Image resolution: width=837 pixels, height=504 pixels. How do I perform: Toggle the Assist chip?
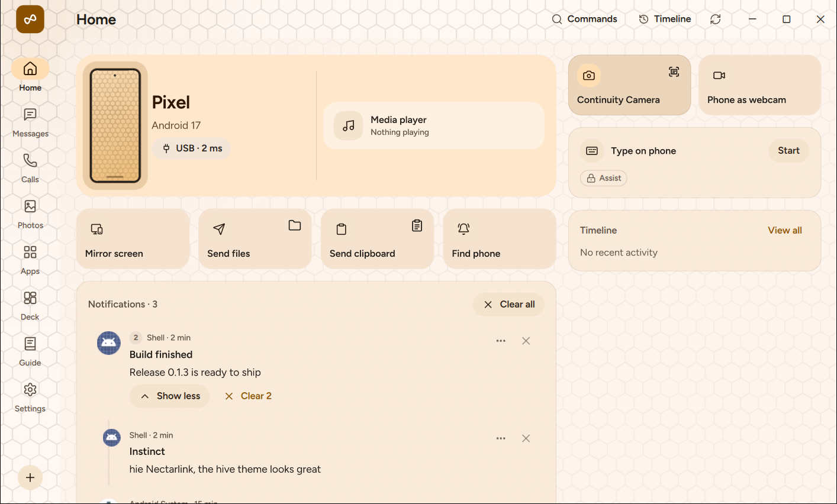pyautogui.click(x=604, y=178)
